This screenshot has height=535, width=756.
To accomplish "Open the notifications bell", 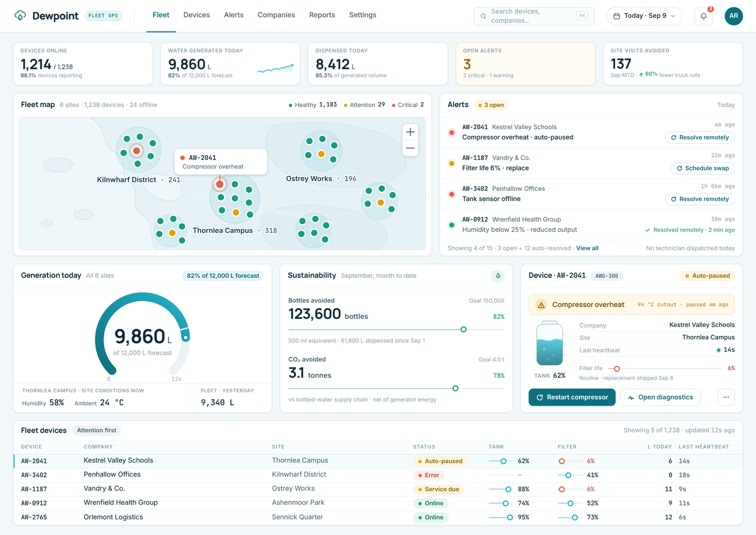I will (x=704, y=16).
